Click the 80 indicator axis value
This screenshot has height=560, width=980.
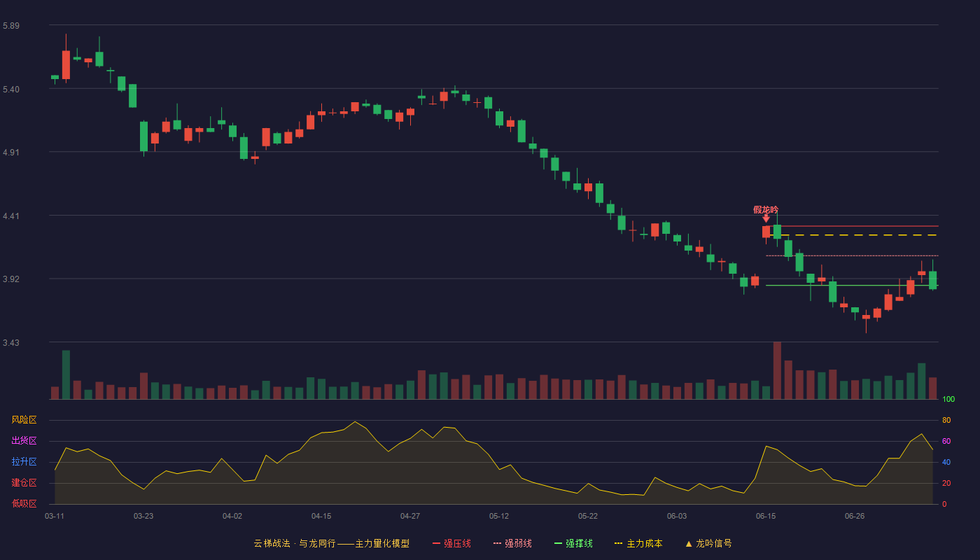click(x=946, y=420)
